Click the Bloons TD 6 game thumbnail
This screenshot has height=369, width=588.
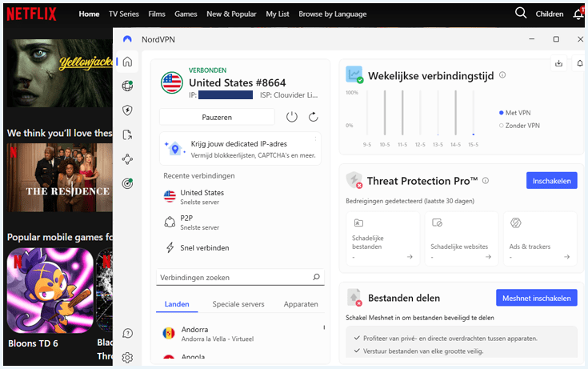(50, 291)
